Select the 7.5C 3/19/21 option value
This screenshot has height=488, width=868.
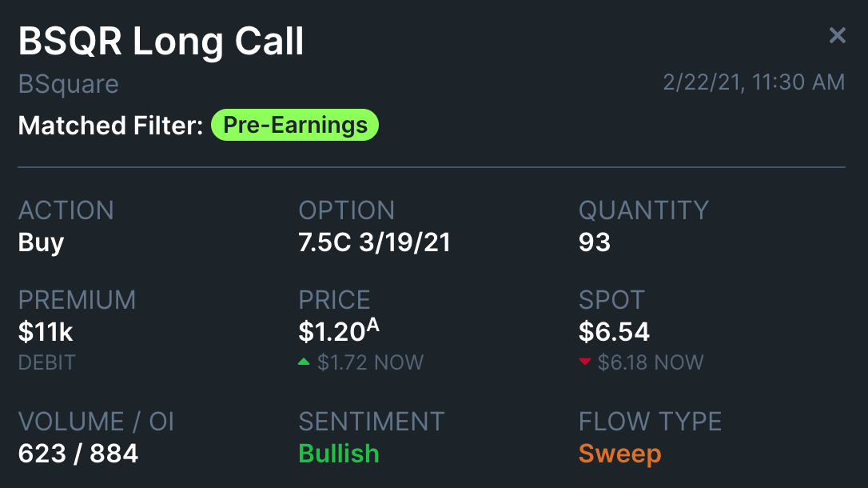[x=374, y=242]
